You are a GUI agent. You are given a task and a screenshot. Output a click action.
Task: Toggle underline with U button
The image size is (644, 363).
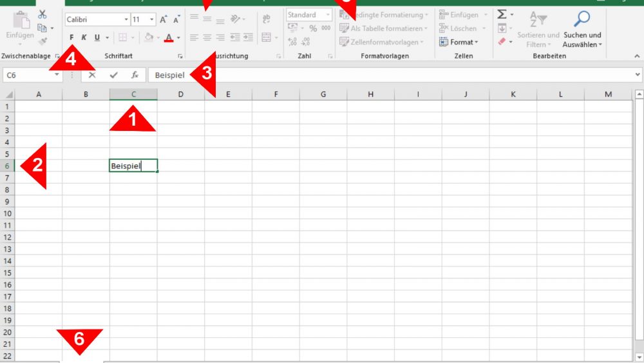(x=97, y=37)
